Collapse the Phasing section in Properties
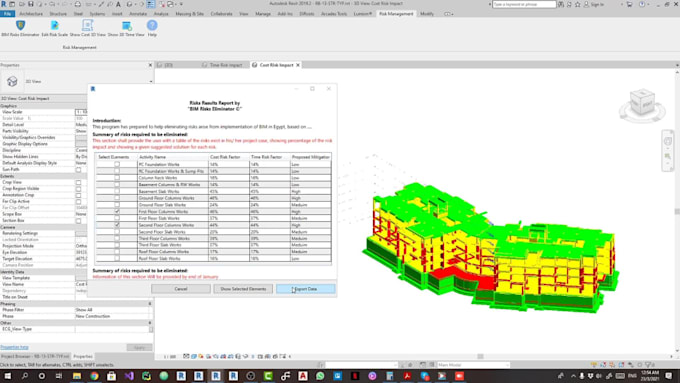 [150, 304]
